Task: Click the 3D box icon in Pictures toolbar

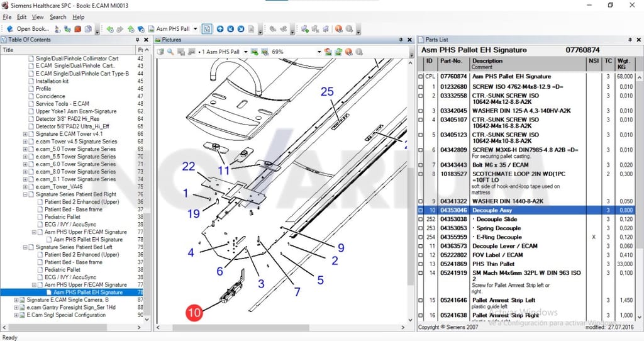Action: (160, 52)
